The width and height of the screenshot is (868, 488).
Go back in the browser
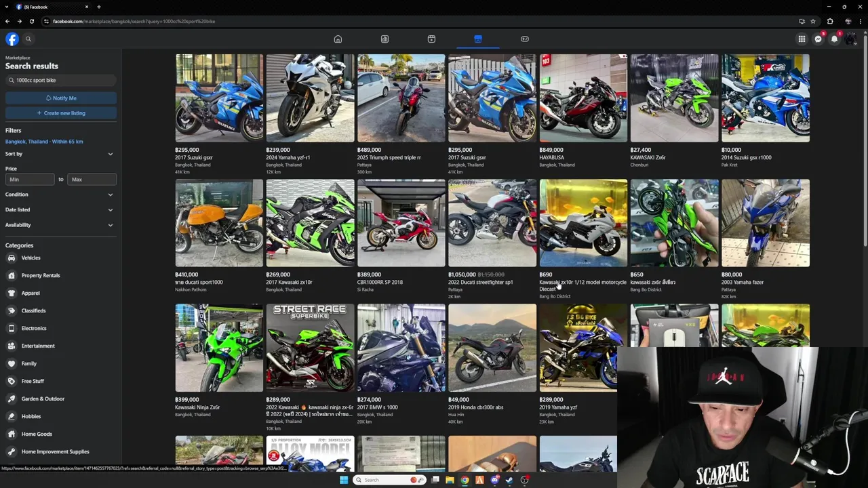8,21
